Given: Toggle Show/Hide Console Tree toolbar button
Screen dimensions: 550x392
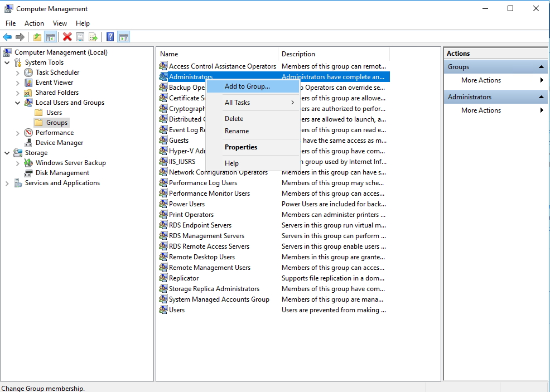Looking at the screenshot, I should click(x=50, y=37).
